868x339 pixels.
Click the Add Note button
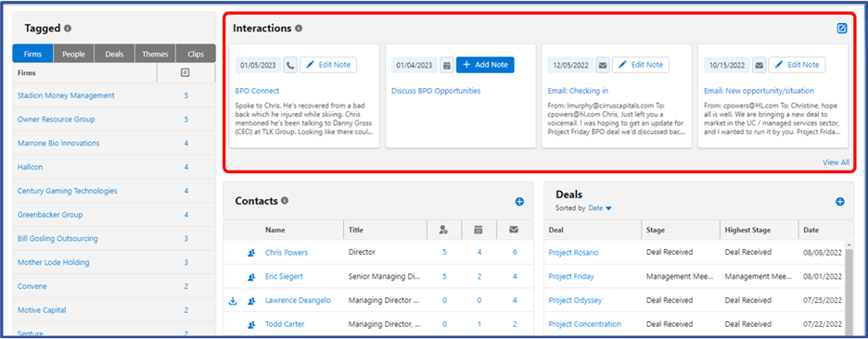click(485, 65)
